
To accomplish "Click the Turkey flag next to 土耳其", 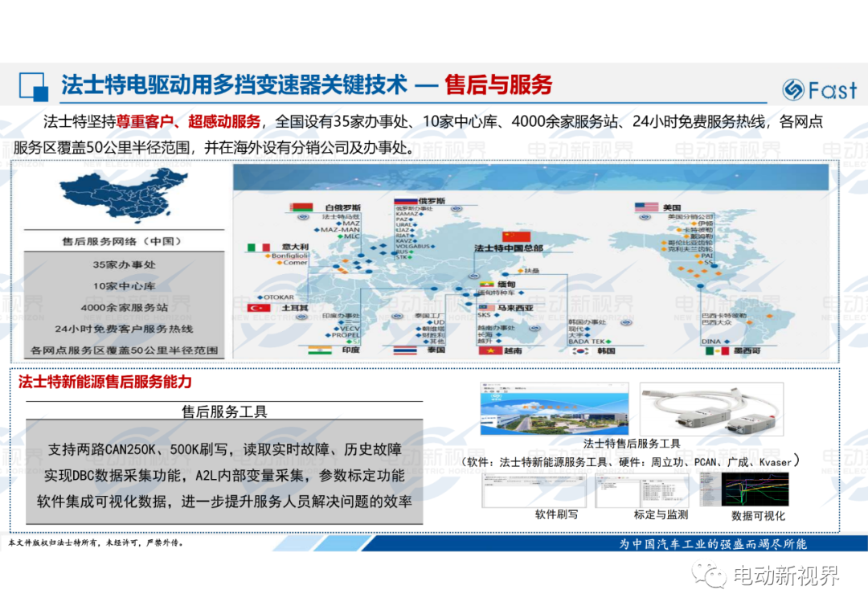I will click(259, 308).
